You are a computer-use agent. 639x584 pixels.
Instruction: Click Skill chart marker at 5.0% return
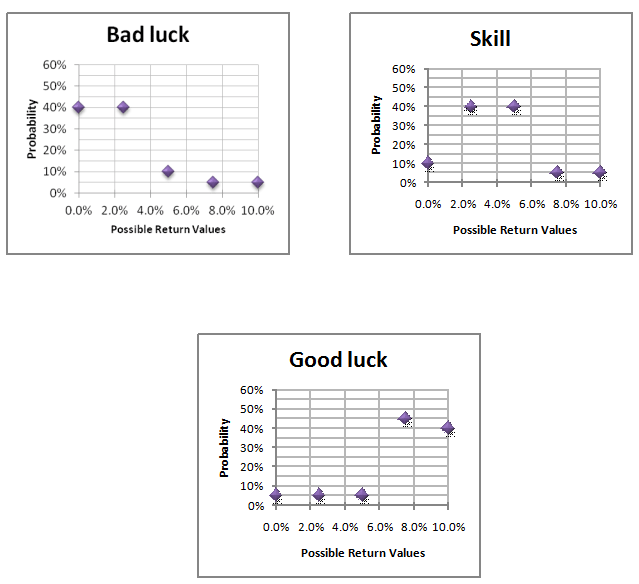514,106
